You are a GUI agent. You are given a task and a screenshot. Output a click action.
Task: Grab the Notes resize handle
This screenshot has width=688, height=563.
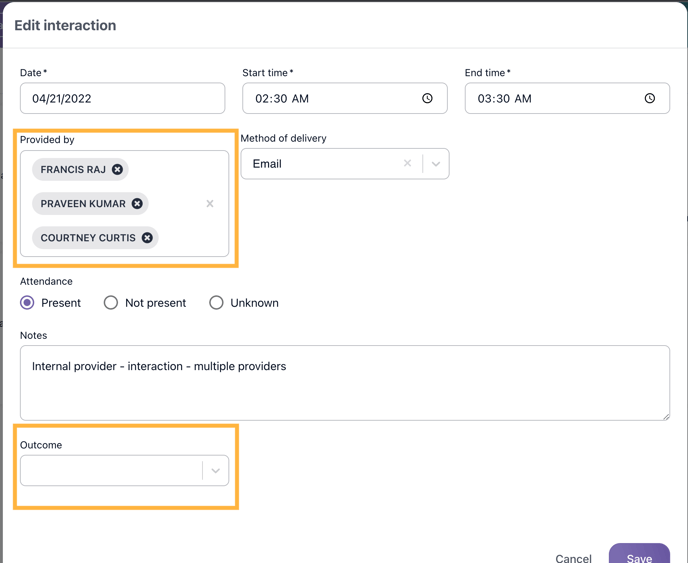pyautogui.click(x=665, y=415)
